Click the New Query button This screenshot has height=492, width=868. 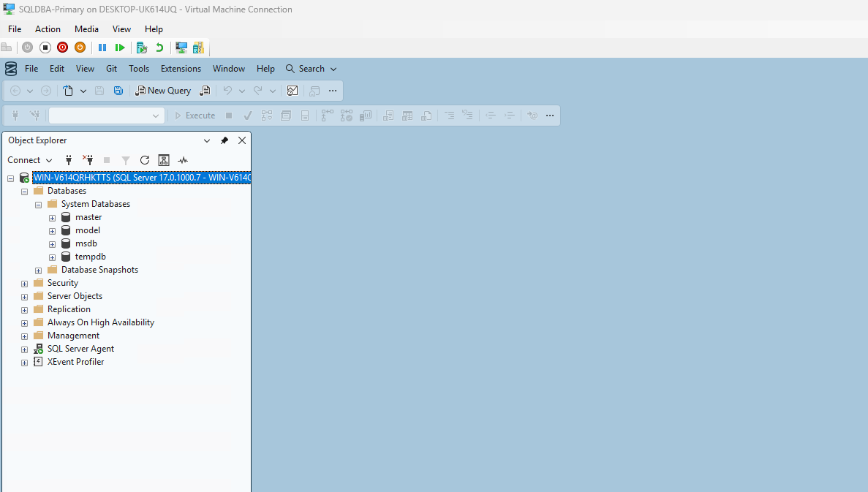(x=163, y=91)
